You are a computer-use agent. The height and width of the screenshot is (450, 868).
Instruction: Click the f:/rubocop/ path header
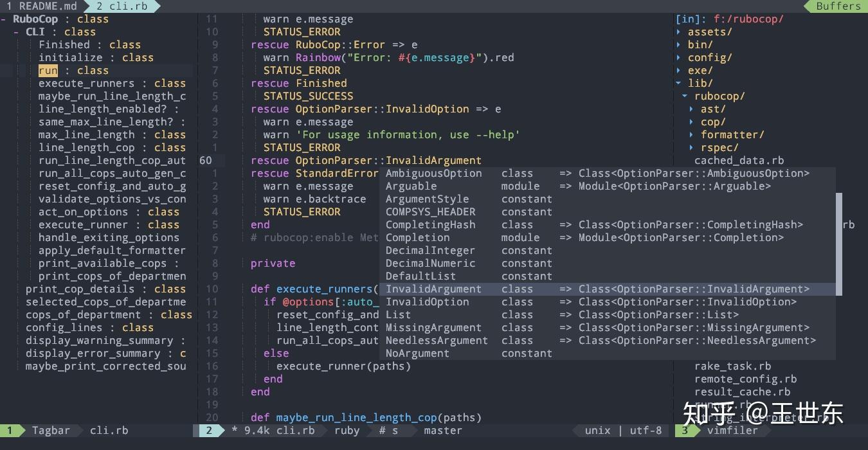pos(748,19)
